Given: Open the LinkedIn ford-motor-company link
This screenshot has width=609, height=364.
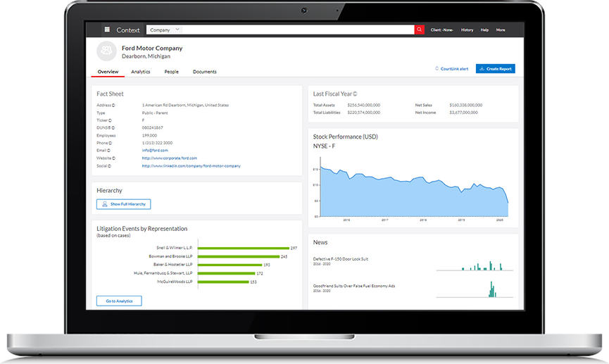Looking at the screenshot, I should [x=191, y=166].
